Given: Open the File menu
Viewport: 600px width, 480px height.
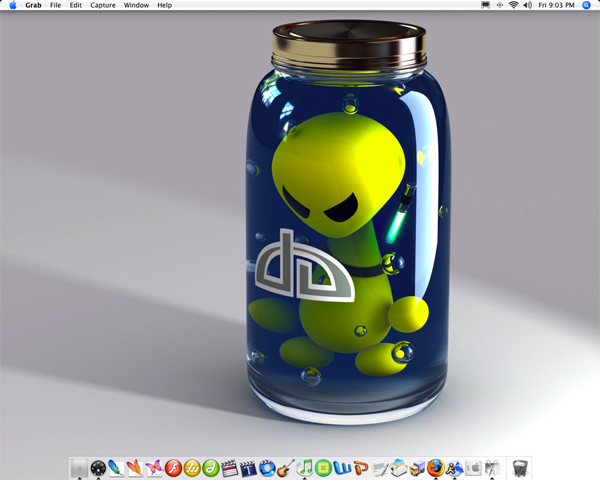Looking at the screenshot, I should click(x=55, y=5).
